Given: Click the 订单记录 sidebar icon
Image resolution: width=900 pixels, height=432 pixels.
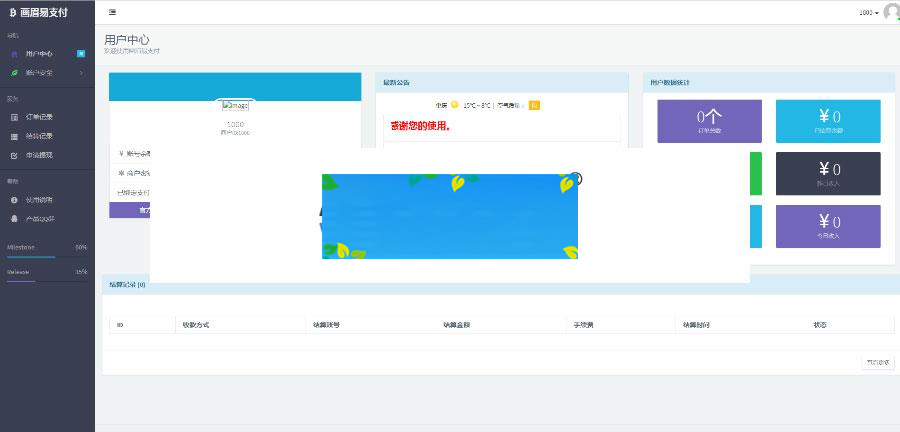Looking at the screenshot, I should [x=14, y=117].
